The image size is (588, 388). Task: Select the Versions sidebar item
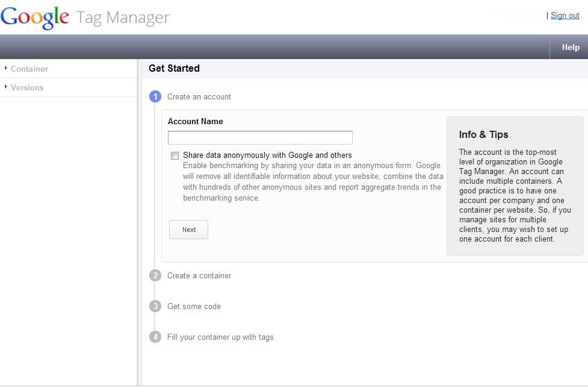27,87
